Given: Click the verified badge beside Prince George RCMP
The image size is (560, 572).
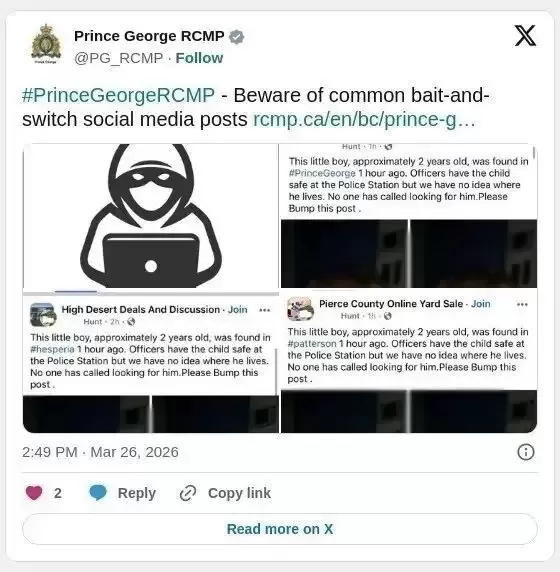Looking at the screenshot, I should coord(237,36).
